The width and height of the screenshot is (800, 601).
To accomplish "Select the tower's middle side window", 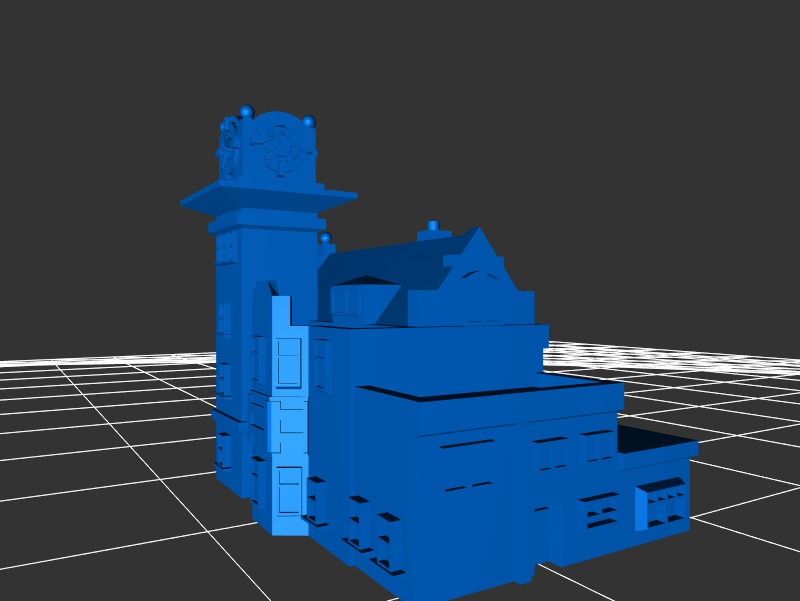I will [x=224, y=318].
